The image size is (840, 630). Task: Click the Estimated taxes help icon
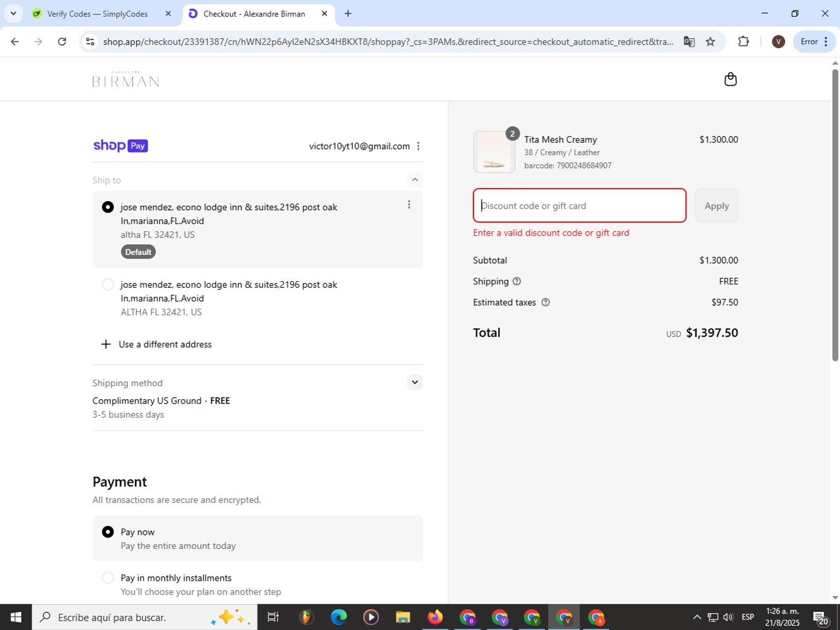pyautogui.click(x=545, y=302)
